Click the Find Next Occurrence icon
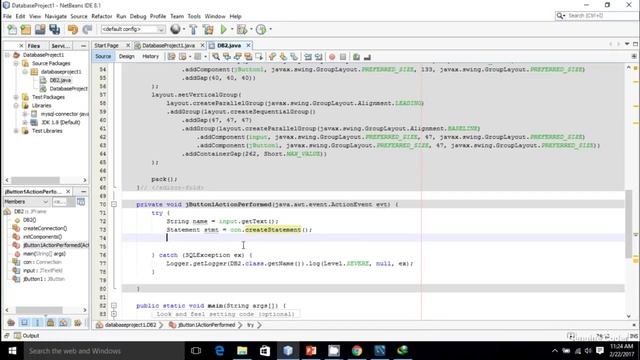This screenshot has width=640, height=360. click(x=237, y=57)
